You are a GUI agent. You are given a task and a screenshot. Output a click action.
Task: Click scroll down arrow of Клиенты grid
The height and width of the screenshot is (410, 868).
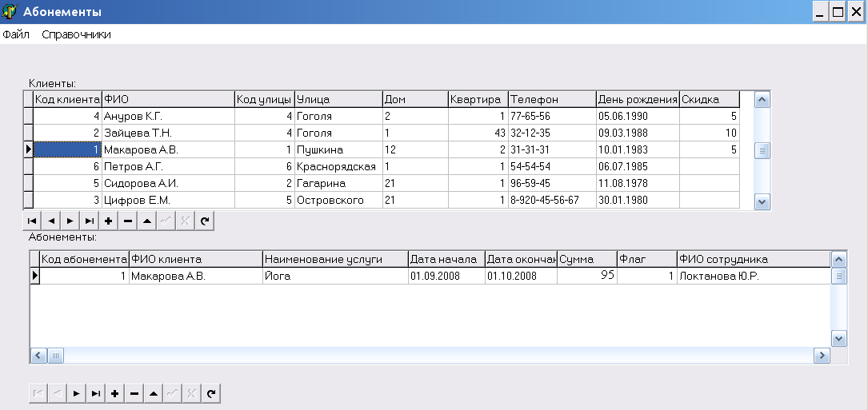(x=762, y=202)
